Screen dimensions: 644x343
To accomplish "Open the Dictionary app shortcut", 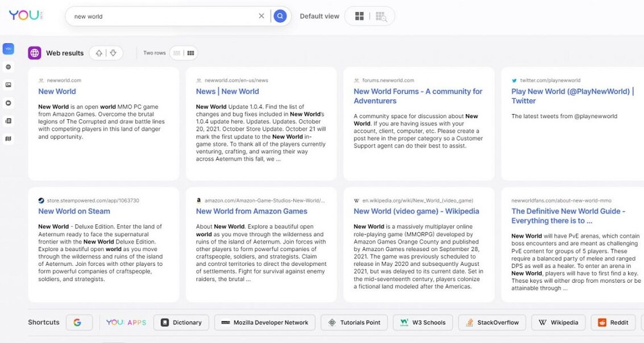I will [x=181, y=323].
